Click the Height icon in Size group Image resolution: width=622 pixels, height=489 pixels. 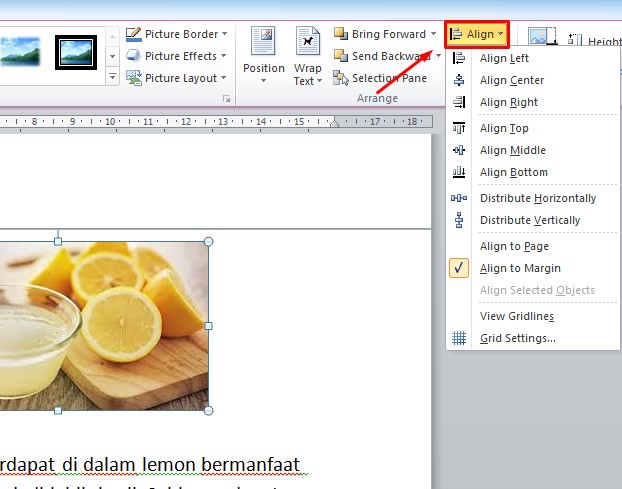coord(575,40)
